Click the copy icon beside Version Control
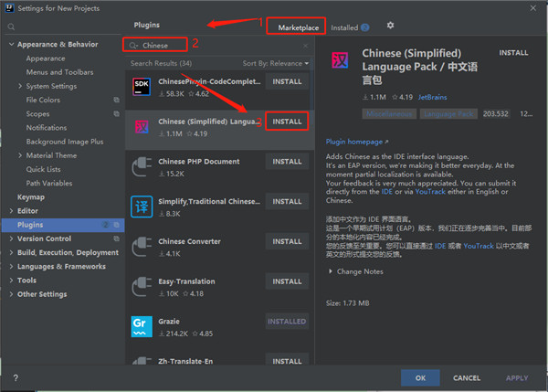Screen dimensions: 548x392 (x=116, y=238)
